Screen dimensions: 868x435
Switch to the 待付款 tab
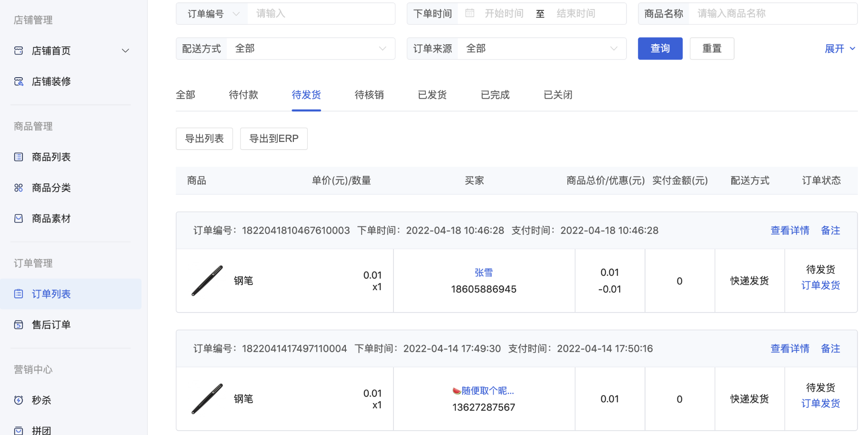coord(243,95)
